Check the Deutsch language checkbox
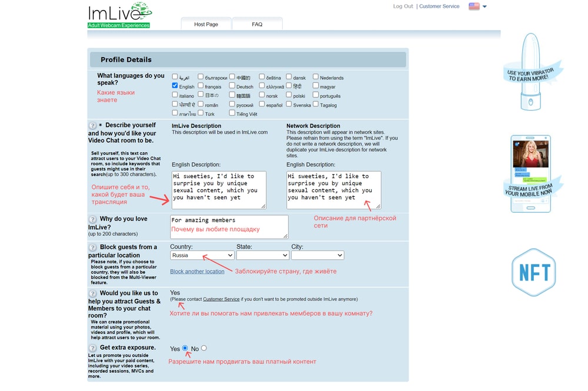588x391 pixels. click(232, 86)
